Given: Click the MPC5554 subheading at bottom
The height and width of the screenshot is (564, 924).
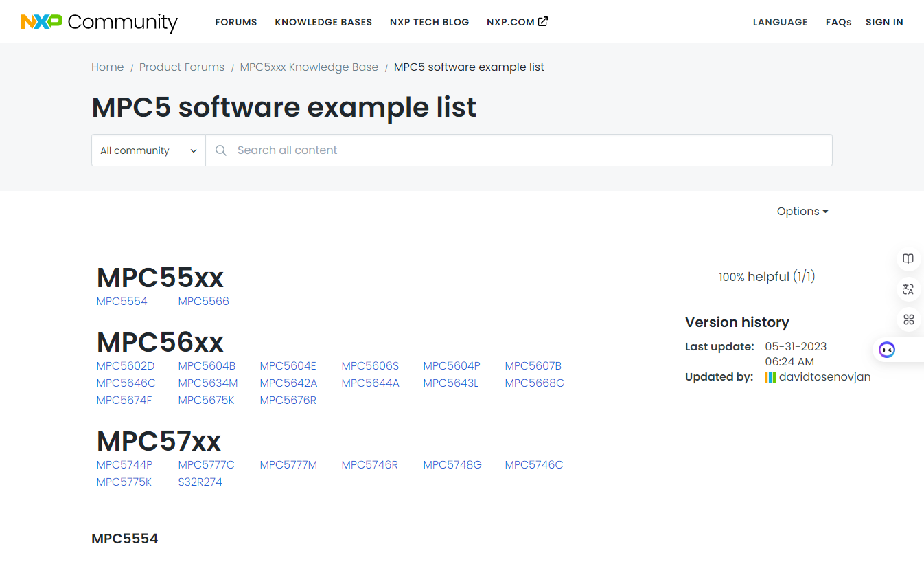Looking at the screenshot, I should [x=125, y=539].
